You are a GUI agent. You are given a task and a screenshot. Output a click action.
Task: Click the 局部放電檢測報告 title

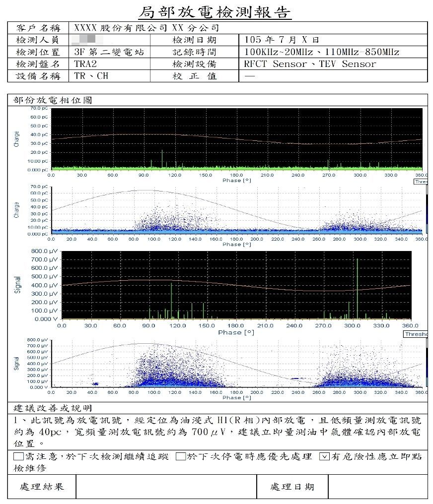point(215,12)
